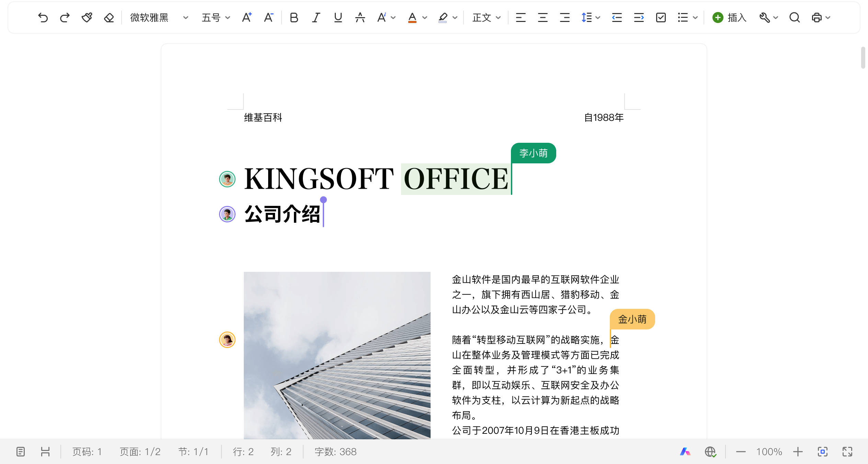Click 页面: 1/2 in the status bar
This screenshot has height=464, width=868.
pos(140,452)
